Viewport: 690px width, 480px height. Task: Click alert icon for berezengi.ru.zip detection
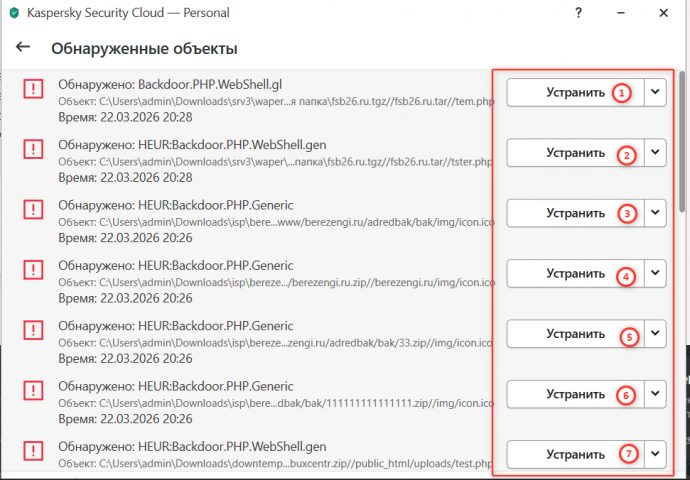click(x=33, y=269)
